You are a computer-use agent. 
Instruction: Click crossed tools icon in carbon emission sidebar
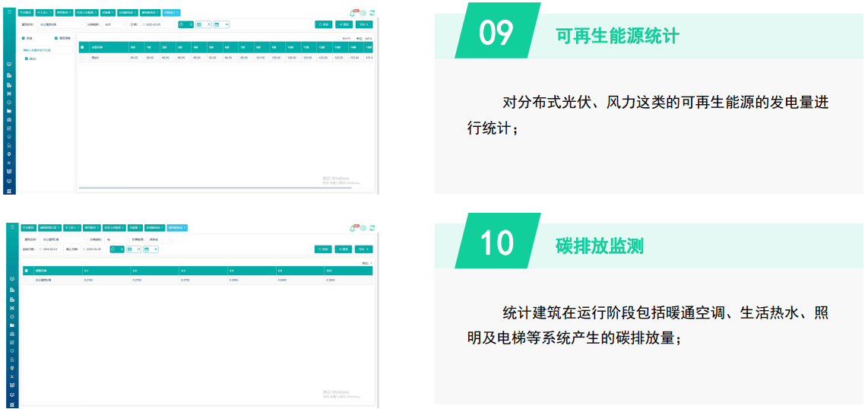coord(12,377)
